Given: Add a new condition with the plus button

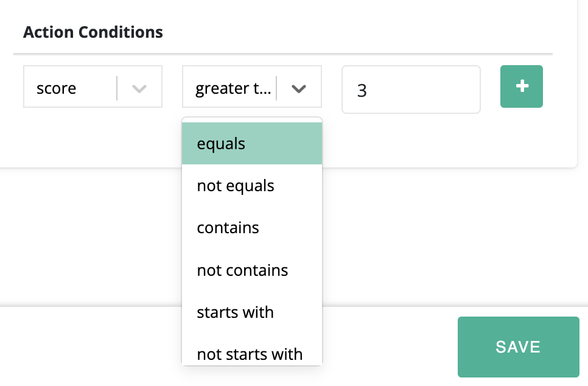Looking at the screenshot, I should pyautogui.click(x=521, y=86).
